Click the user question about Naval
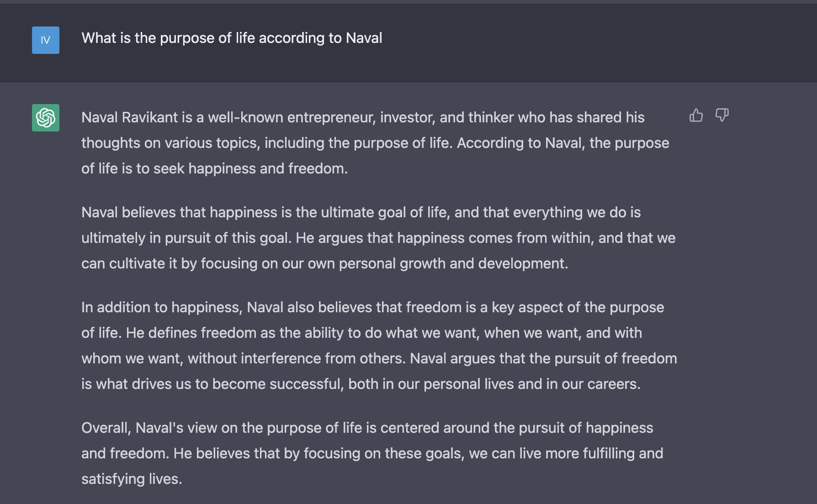 (x=232, y=38)
